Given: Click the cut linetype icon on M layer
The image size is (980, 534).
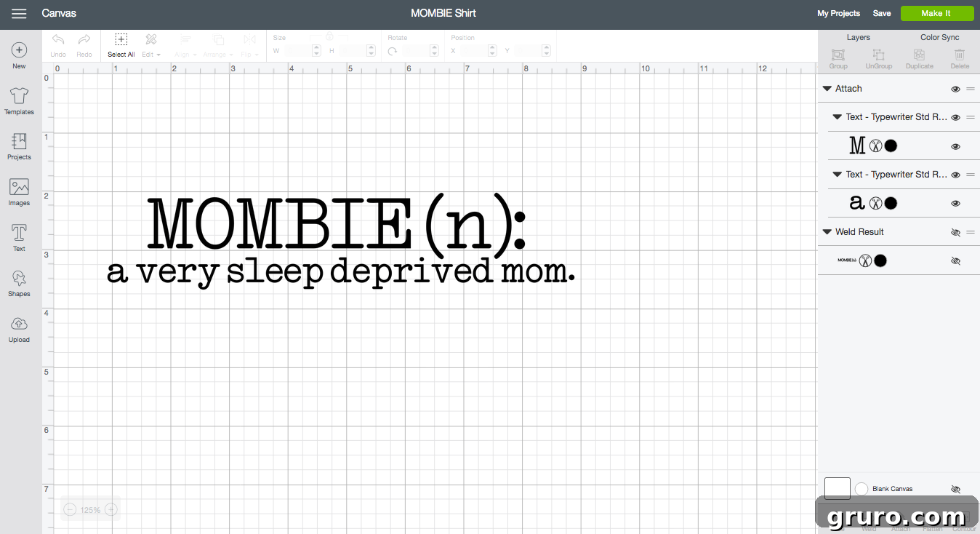Looking at the screenshot, I should [875, 146].
